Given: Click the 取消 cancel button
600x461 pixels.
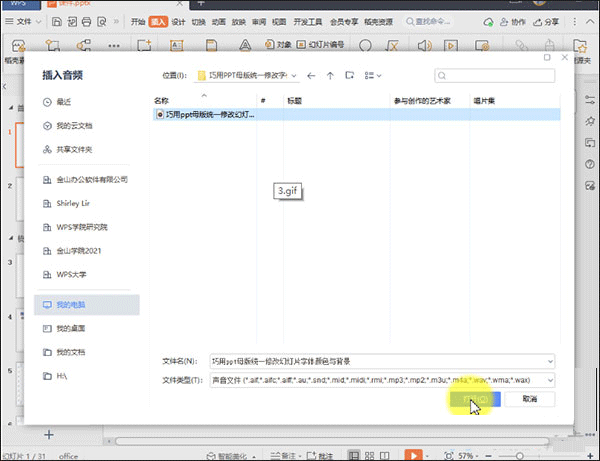Looking at the screenshot, I should click(x=530, y=399).
